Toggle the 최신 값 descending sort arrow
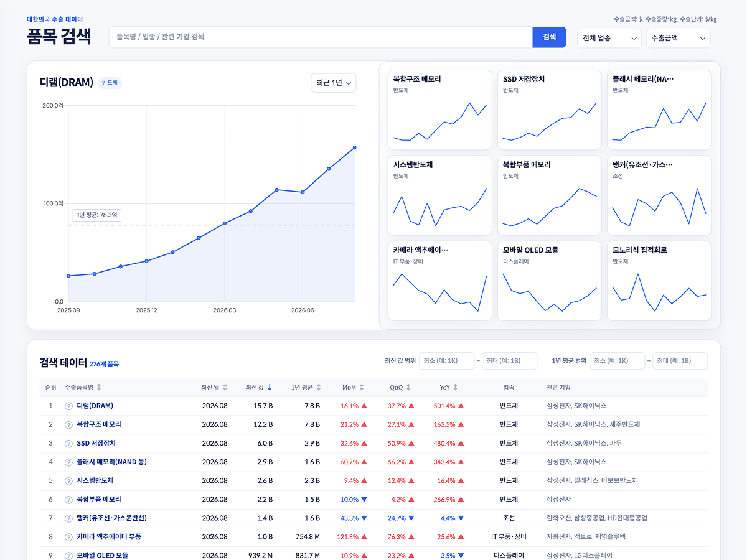The height and width of the screenshot is (560, 747). [270, 387]
